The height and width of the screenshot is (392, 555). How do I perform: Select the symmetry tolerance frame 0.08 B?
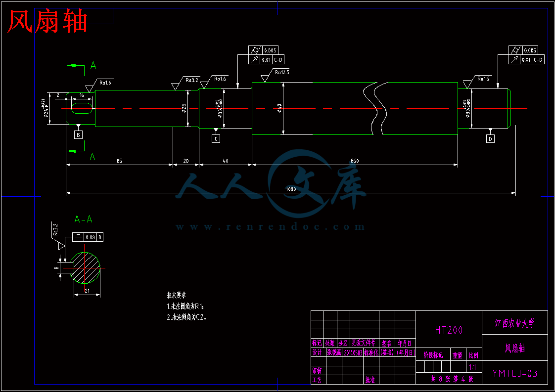pos(88,237)
